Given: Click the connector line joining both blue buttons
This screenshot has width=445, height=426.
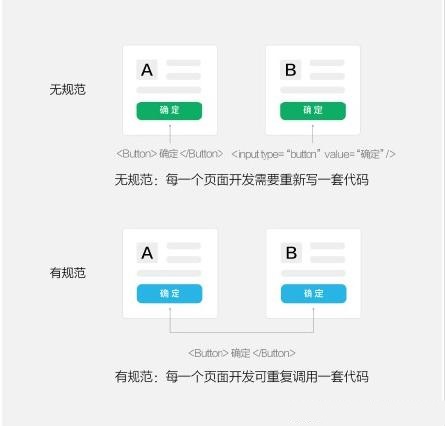Looking at the screenshot, I should click(x=242, y=332).
